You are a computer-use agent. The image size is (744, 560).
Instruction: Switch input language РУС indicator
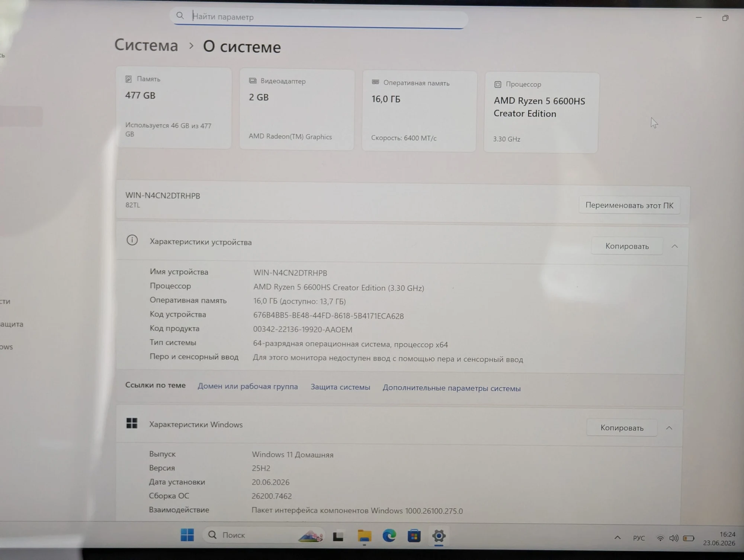click(x=639, y=538)
